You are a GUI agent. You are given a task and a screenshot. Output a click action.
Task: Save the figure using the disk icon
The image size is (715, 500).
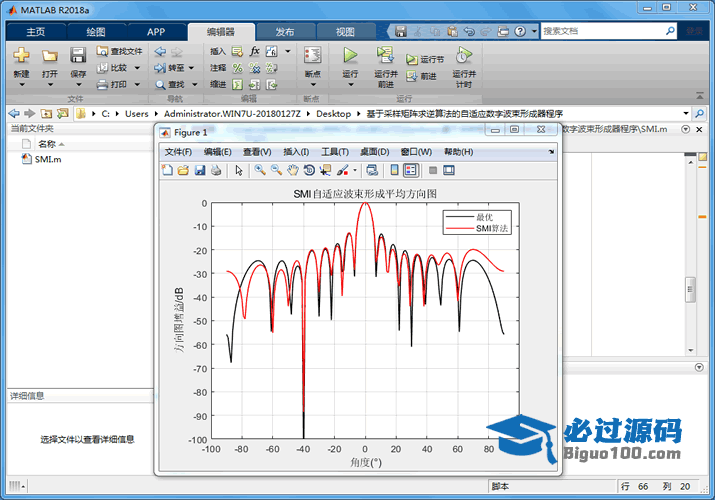pos(199,170)
